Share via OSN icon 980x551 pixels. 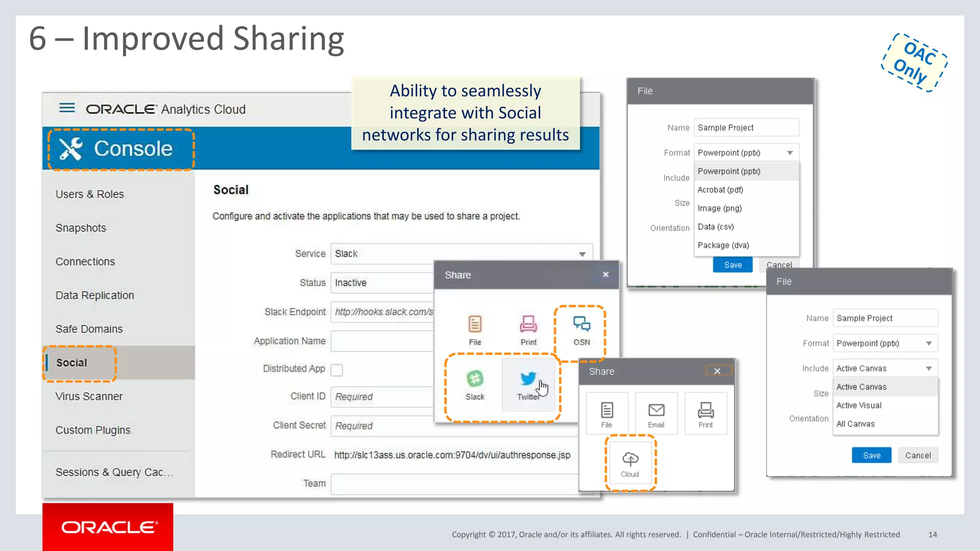pos(581,330)
